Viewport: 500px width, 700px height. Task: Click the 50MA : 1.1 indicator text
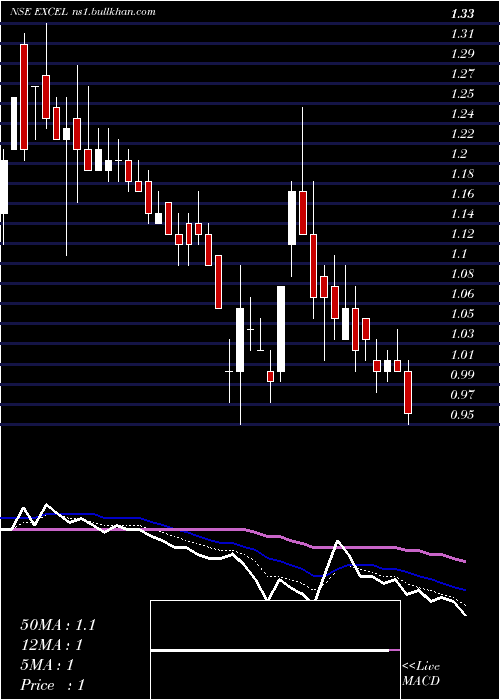58,625
